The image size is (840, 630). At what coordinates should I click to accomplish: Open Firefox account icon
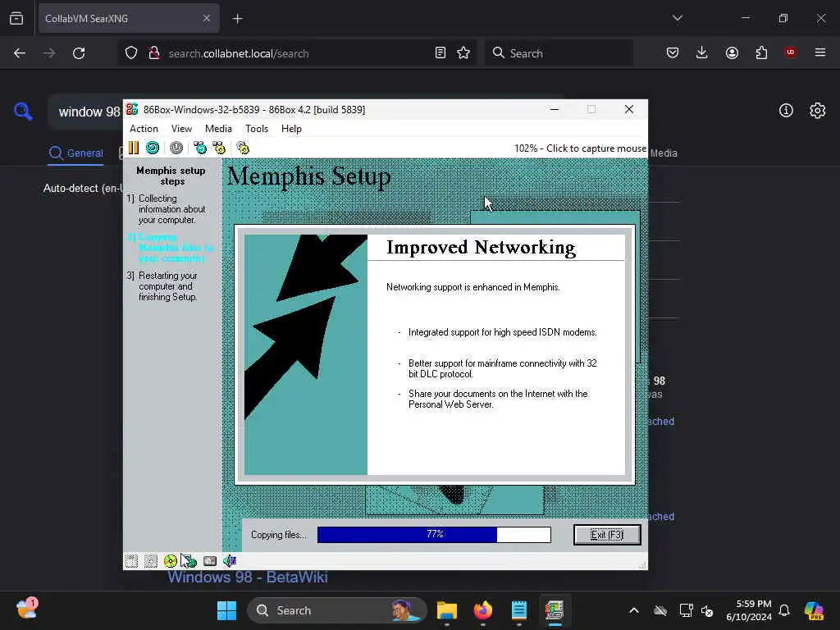point(732,52)
